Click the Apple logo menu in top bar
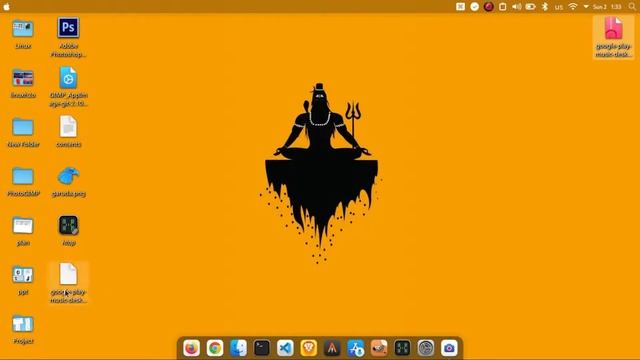Viewport: 640px width, 360px height. tap(7, 7)
